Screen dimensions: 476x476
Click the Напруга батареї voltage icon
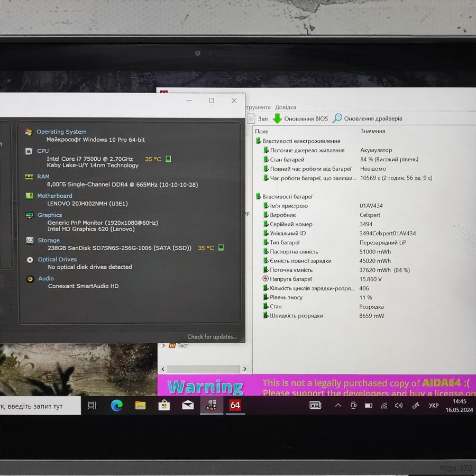point(266,279)
